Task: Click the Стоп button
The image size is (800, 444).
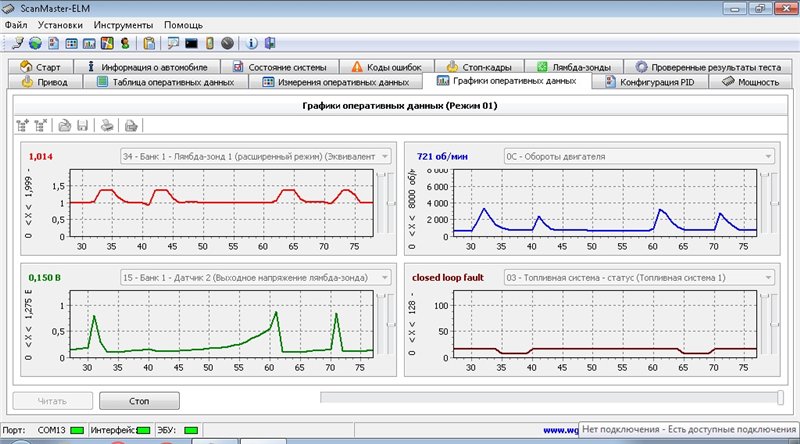Action: coord(139,401)
